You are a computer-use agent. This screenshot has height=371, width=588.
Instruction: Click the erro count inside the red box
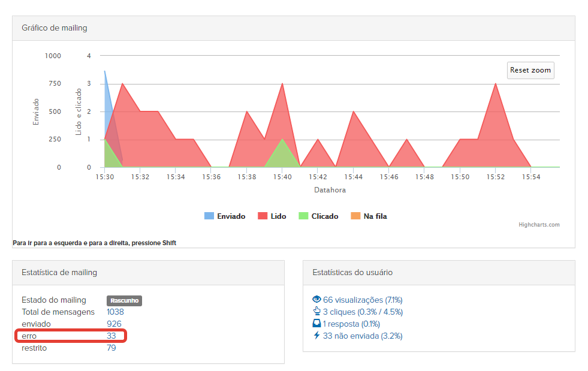click(111, 336)
